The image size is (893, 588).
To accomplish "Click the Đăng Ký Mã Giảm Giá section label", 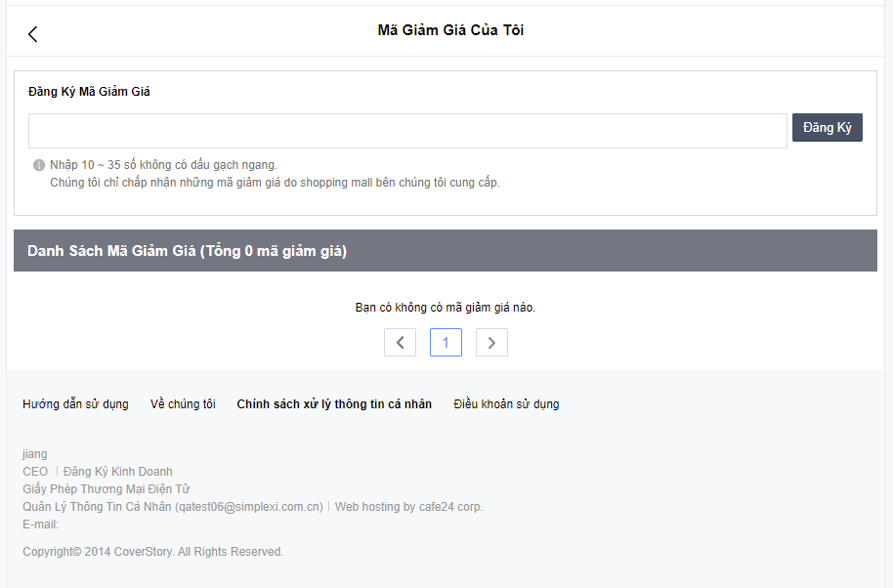I will [89, 92].
